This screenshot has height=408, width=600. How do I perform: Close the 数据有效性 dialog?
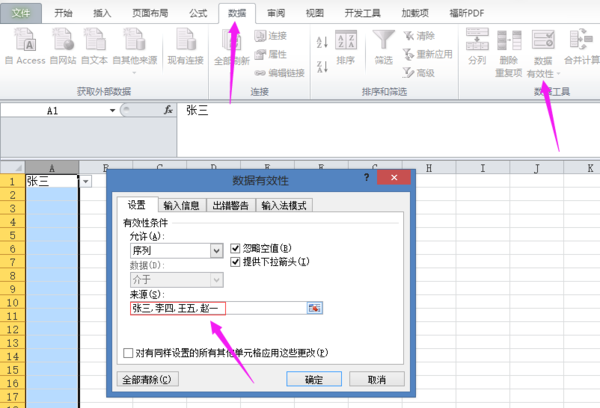coord(394,178)
